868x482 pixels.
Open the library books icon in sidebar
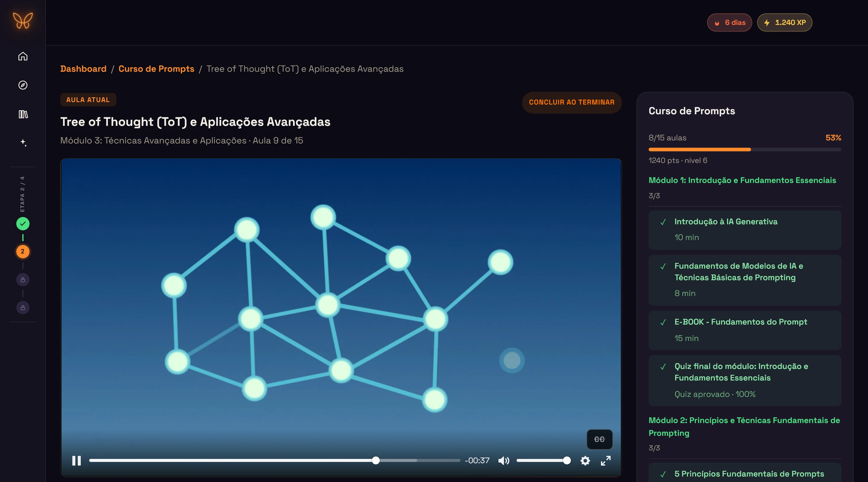pos(23,114)
